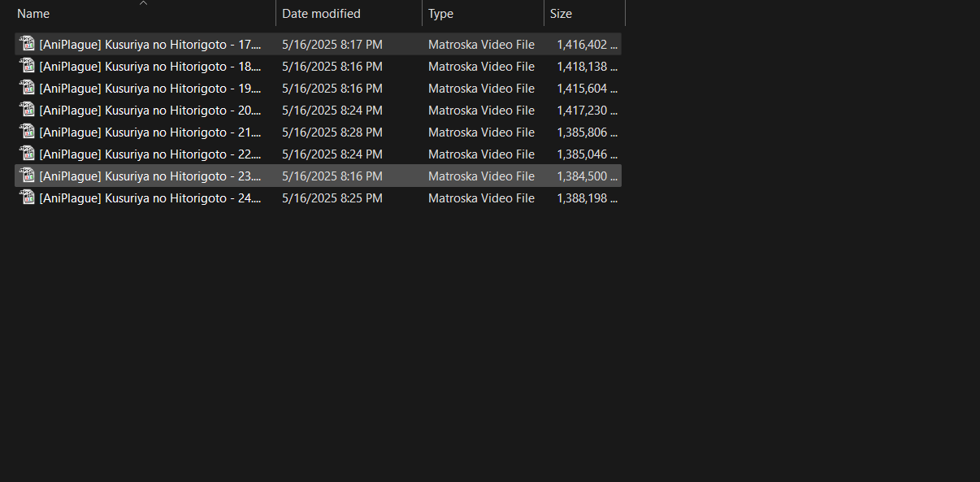Click the size value 1,388,198
Viewport: 980px width, 482px height.
(x=588, y=198)
